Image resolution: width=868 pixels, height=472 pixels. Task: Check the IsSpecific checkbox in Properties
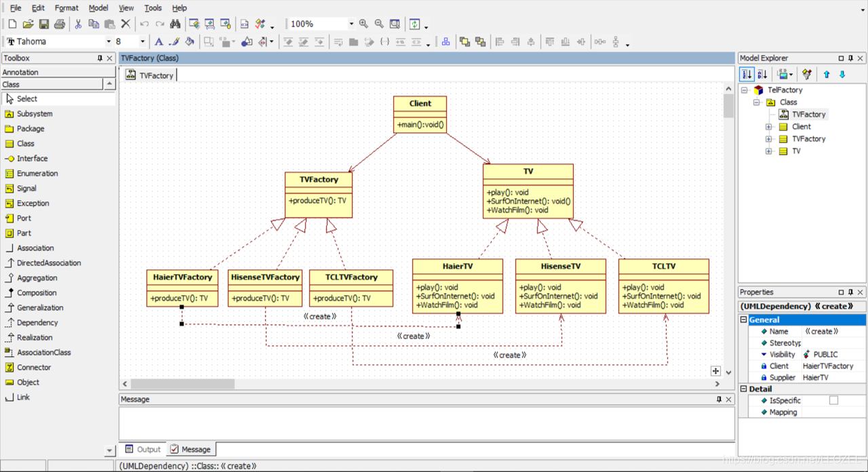click(x=833, y=401)
